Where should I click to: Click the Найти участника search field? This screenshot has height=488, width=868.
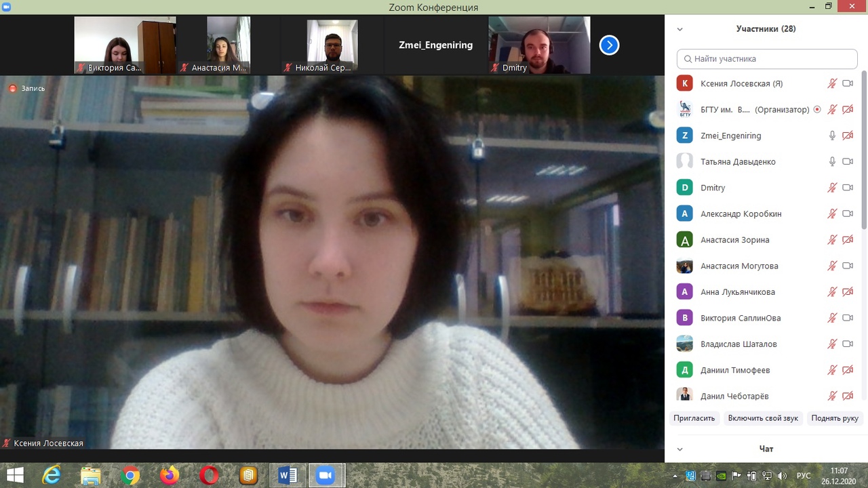click(x=767, y=59)
